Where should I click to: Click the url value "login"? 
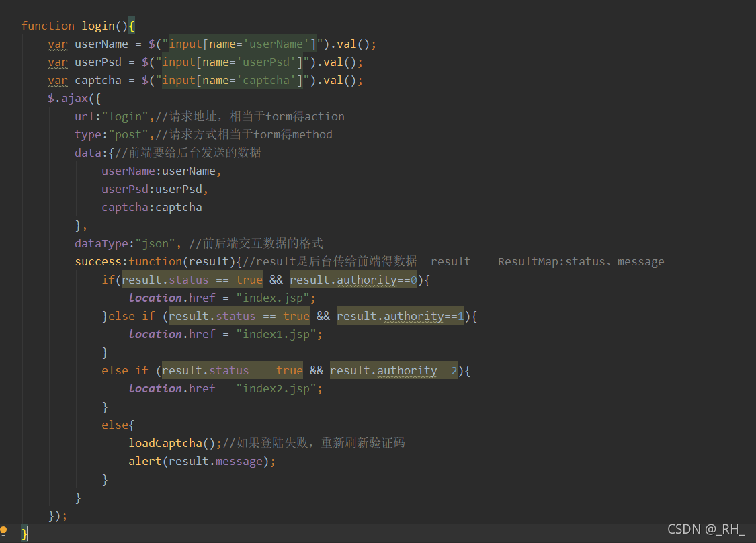(x=125, y=116)
